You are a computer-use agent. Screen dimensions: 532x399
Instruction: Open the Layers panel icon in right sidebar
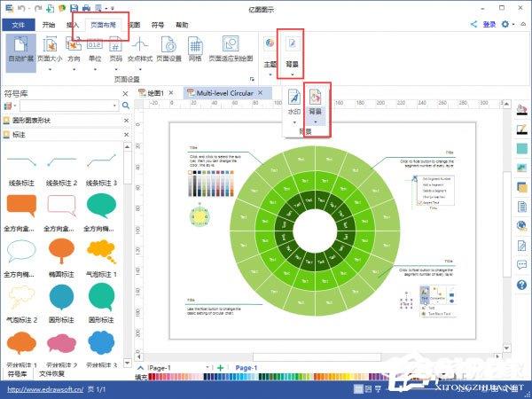point(521,187)
